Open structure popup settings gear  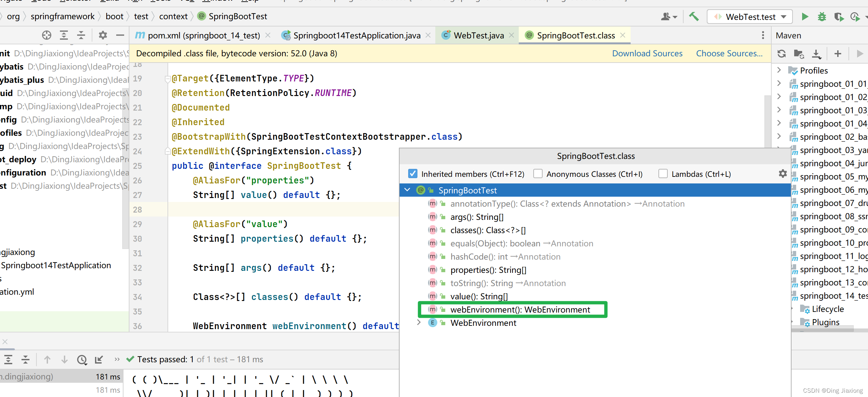[782, 174]
